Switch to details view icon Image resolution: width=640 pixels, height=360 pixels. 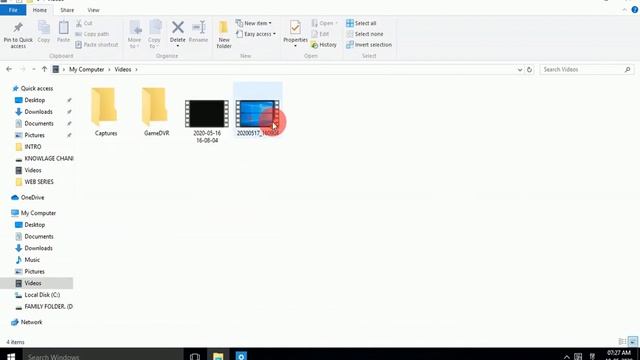tap(622, 342)
